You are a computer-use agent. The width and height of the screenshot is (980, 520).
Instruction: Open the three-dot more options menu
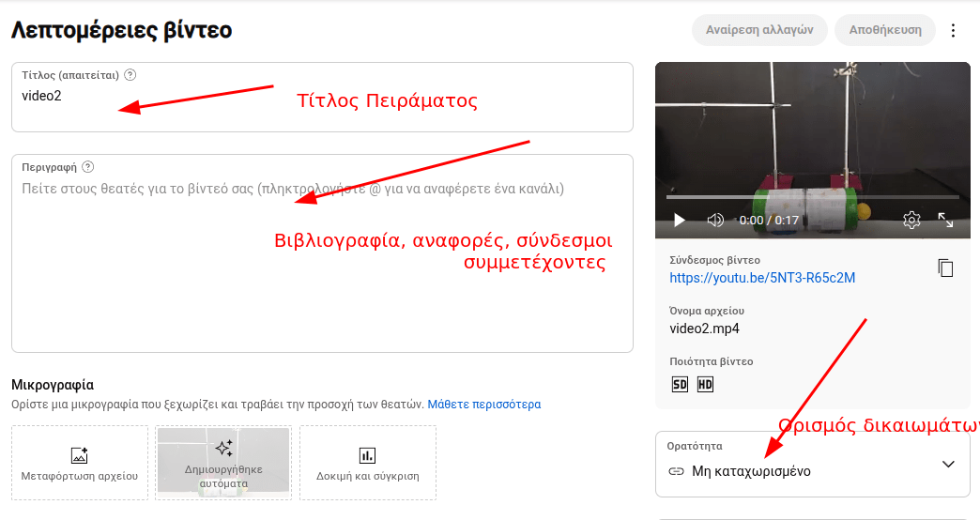pos(954,30)
